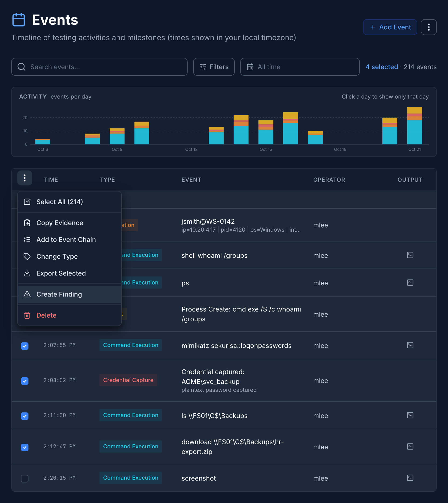Click the Credential Capture type badge
The width and height of the screenshot is (448, 503).
[x=128, y=380]
